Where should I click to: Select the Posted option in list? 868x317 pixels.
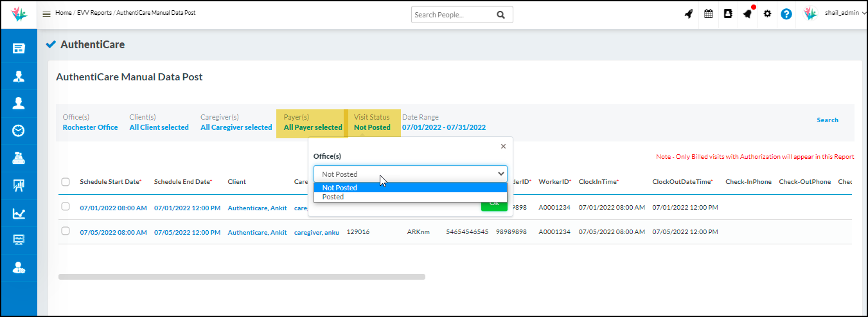click(x=333, y=197)
